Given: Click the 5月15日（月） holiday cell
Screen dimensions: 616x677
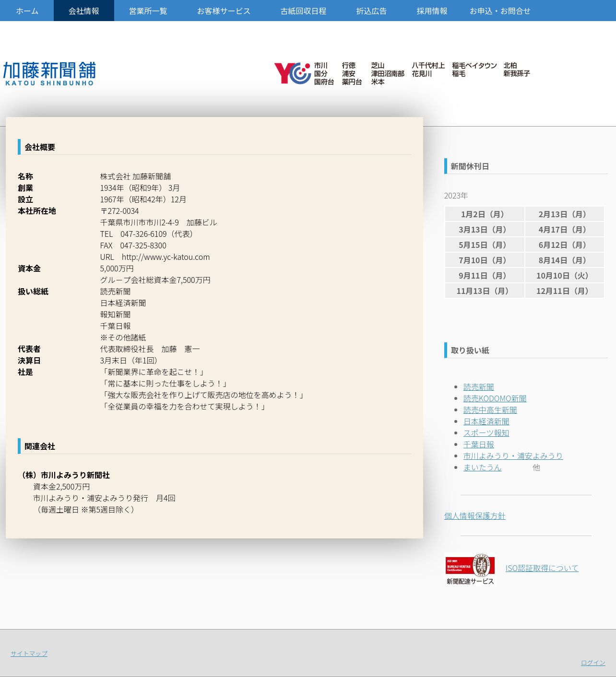Looking at the screenshot, I should [x=485, y=245].
